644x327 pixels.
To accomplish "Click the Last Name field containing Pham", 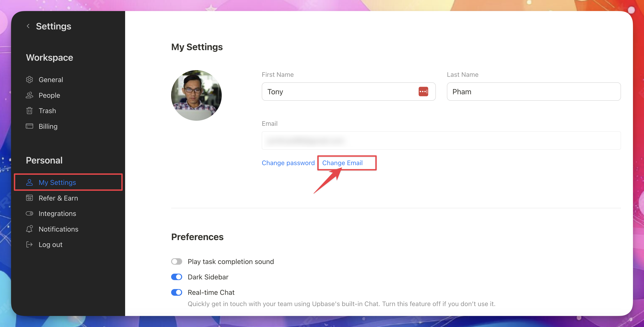I will 534,92.
